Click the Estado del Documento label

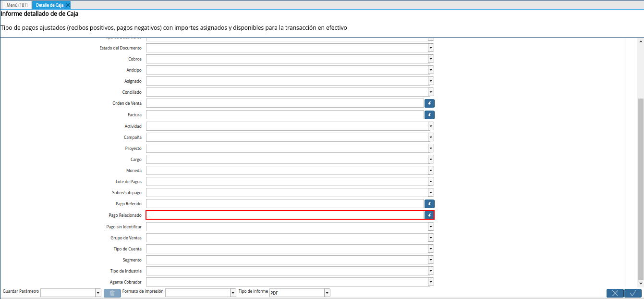click(121, 48)
